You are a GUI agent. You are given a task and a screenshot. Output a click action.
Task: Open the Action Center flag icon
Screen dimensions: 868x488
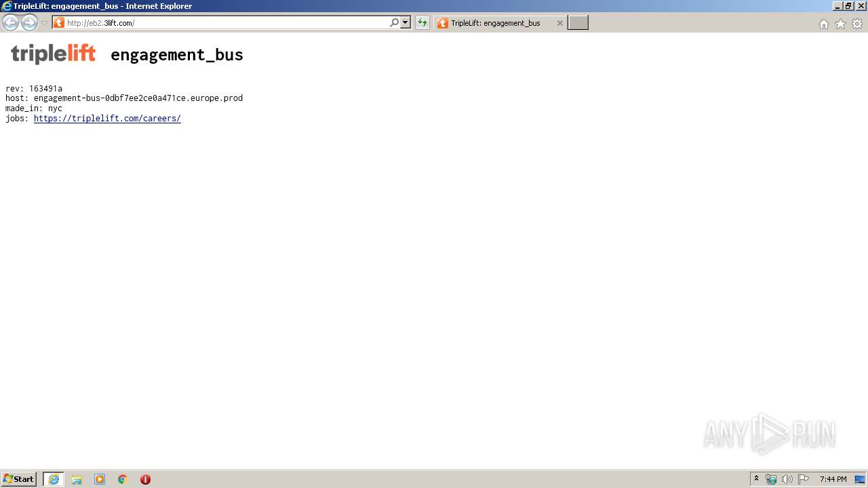pyautogui.click(x=804, y=479)
